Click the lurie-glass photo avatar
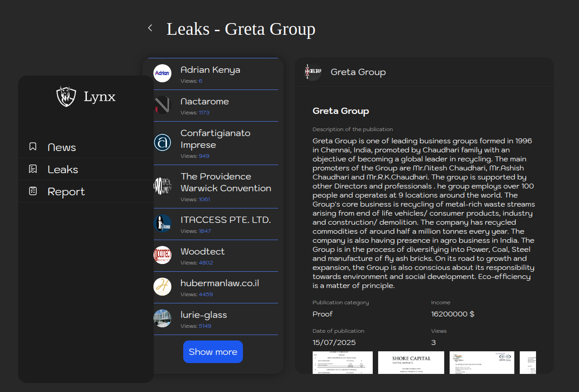The image size is (579, 392). [162, 318]
